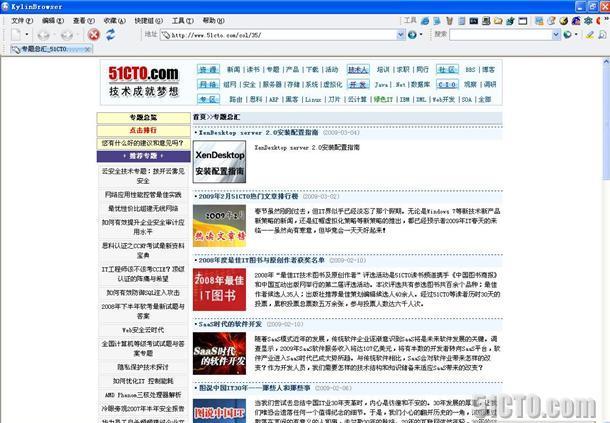Open the 帮助(H) menu
The image size is (610, 423).
point(213,21)
